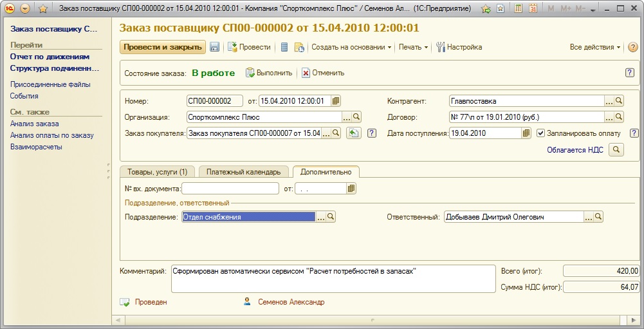Click Комментарий text field
This screenshot has height=329, width=644.
click(x=333, y=278)
